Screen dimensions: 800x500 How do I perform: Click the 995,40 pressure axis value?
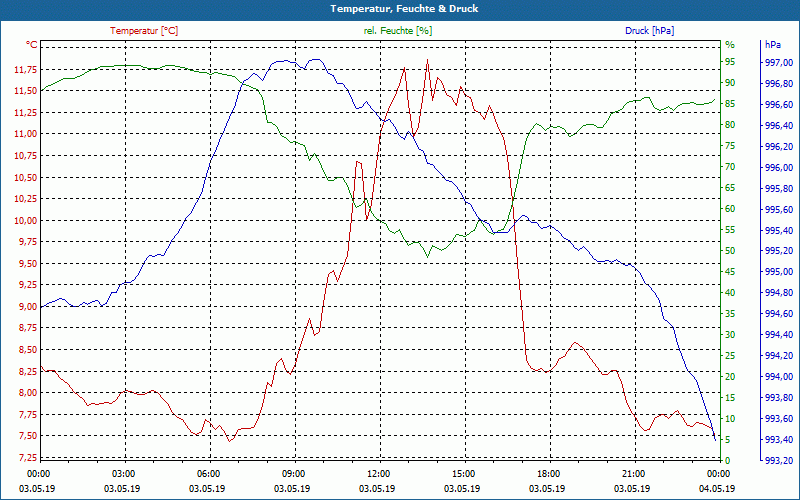coord(780,230)
